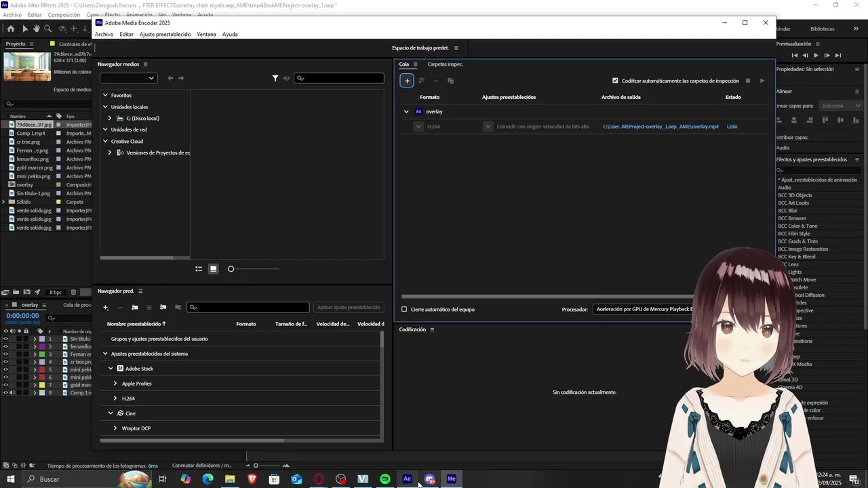
Task: Open the Procesador renderer dropdown
Action: pyautogui.click(x=643, y=309)
